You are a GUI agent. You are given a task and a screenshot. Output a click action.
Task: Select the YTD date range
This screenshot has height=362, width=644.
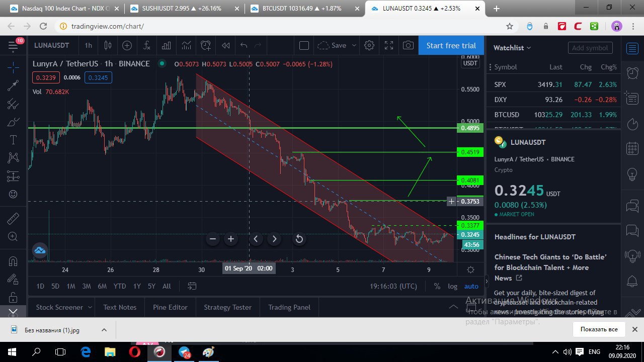(x=120, y=286)
